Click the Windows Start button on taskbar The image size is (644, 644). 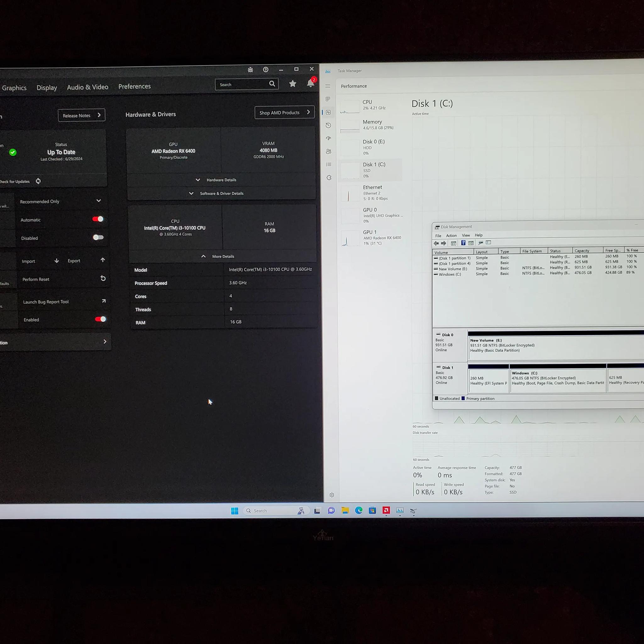[235, 511]
